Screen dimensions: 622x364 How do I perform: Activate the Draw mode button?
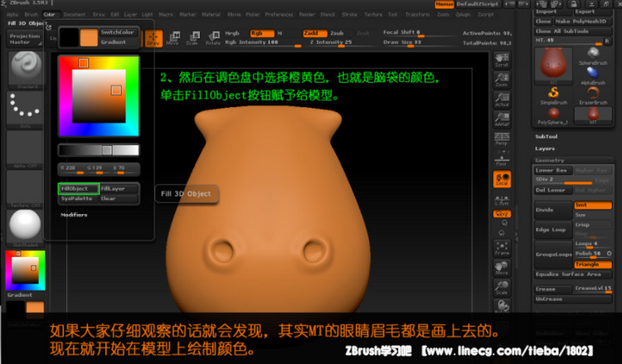(x=153, y=38)
